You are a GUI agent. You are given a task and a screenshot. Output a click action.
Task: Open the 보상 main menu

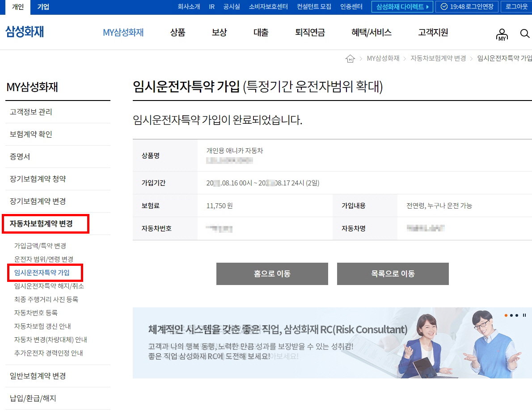[x=219, y=33]
